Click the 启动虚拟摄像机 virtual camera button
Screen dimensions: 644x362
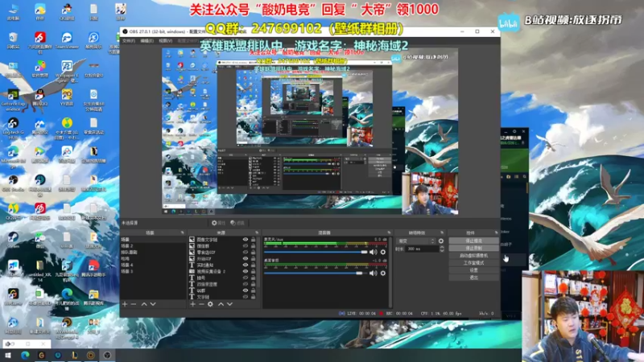tap(473, 255)
